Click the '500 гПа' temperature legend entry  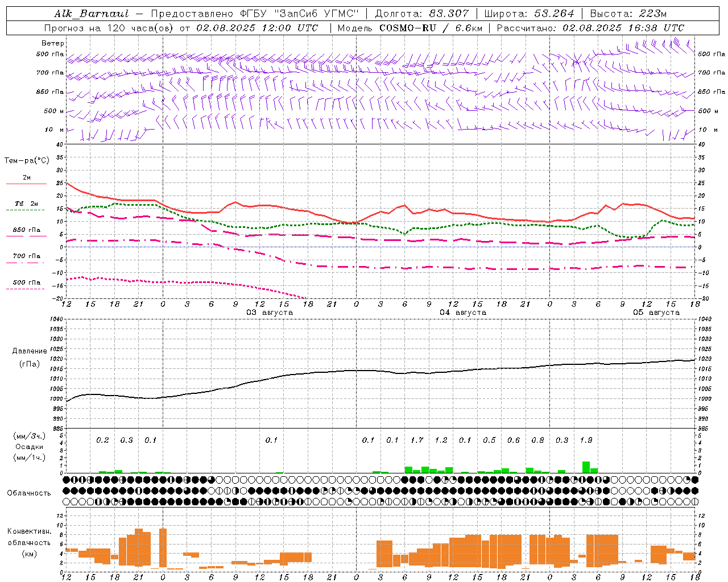(27, 282)
